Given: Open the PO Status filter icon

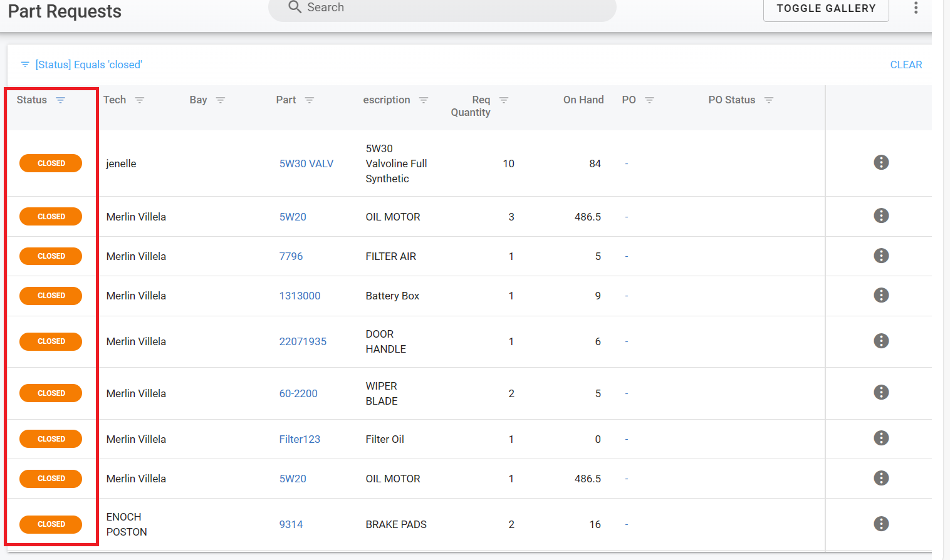Looking at the screenshot, I should coord(769,100).
